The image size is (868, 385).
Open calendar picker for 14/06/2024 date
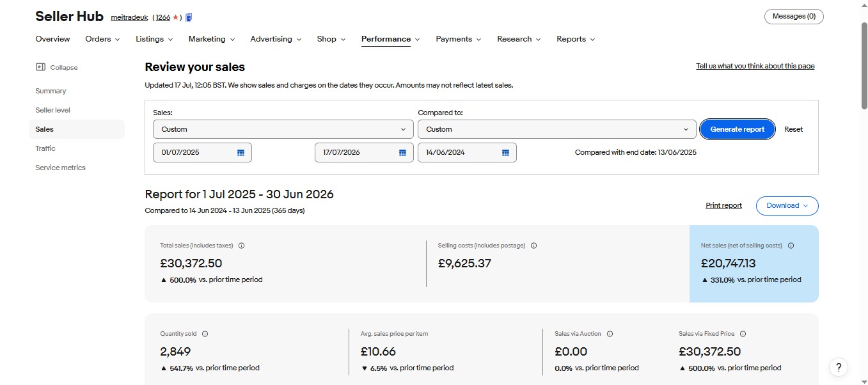[505, 153]
